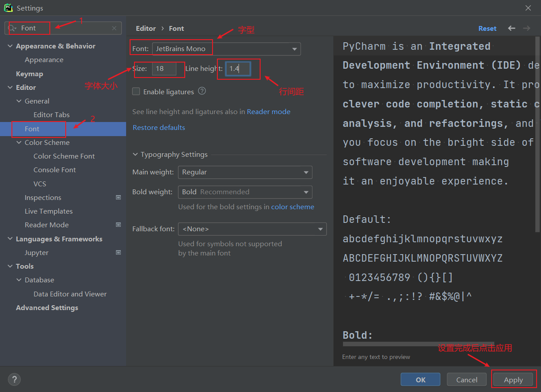Open the Fallback font dropdown
This screenshot has width=541, height=392.
252,229
